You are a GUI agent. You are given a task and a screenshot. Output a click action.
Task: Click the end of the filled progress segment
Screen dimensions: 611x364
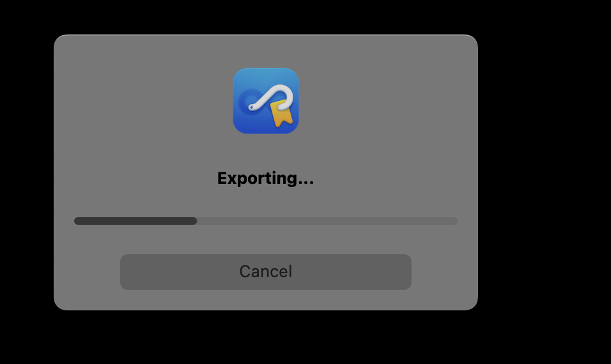(x=194, y=221)
